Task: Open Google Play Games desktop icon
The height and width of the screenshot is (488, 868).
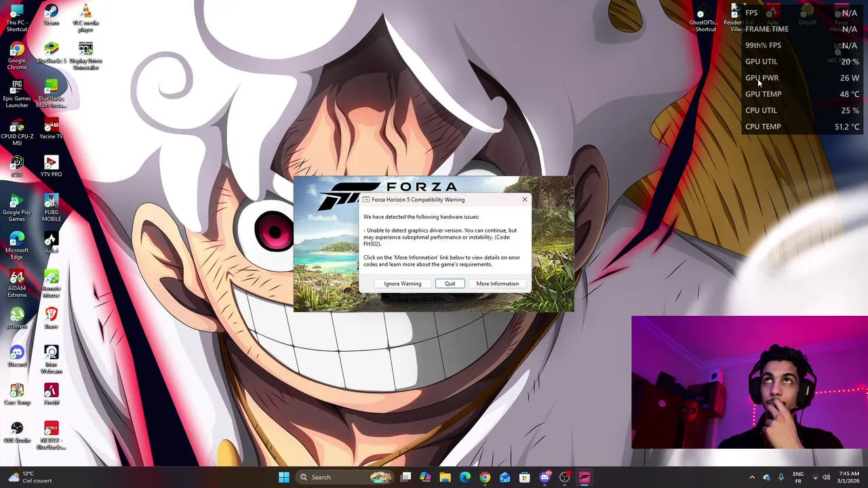Action: 17,208
